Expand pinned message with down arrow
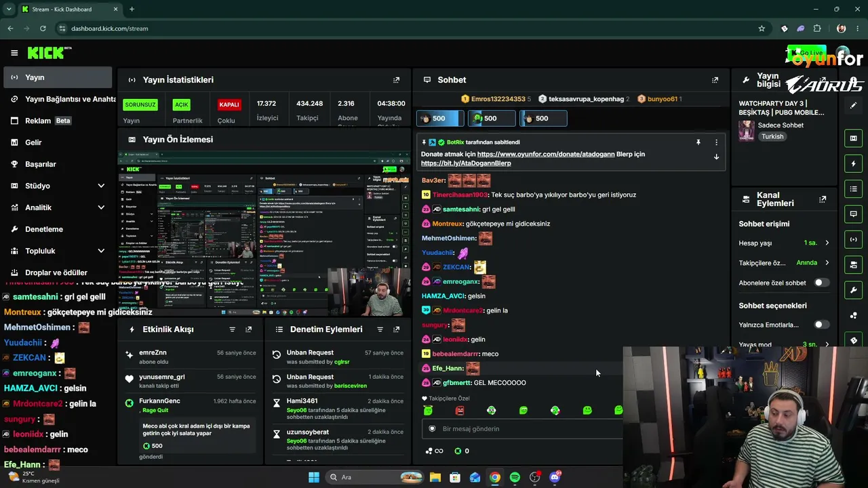868x488 pixels. pyautogui.click(x=716, y=157)
